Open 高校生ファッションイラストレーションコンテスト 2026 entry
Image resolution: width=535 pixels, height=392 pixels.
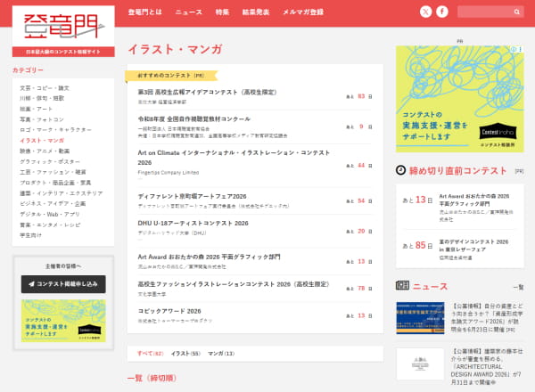point(234,284)
